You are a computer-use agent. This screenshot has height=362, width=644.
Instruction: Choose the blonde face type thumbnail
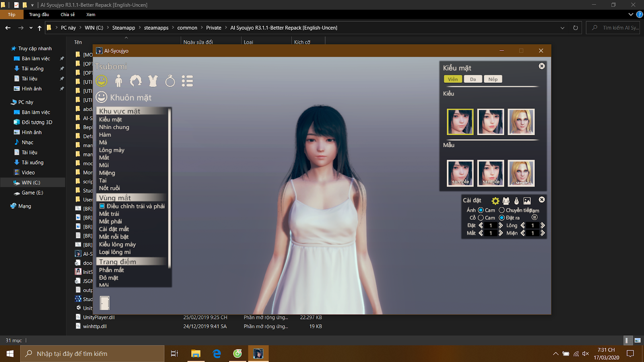tap(521, 122)
